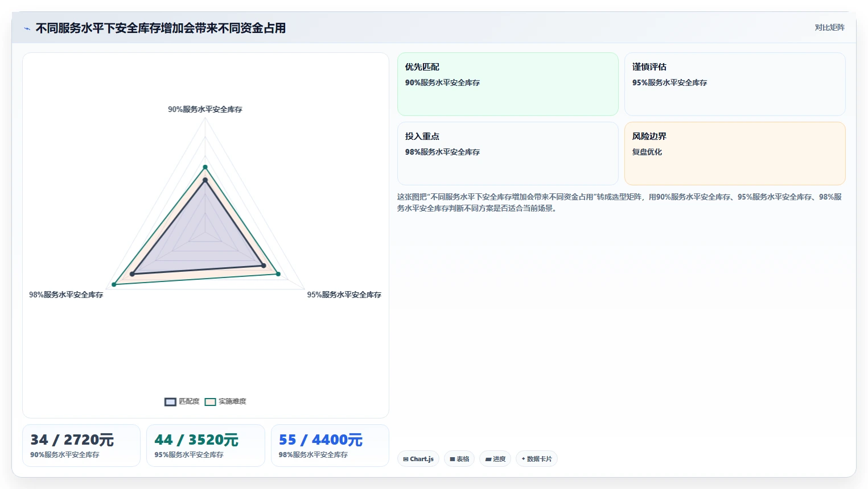The height and width of the screenshot is (489, 868).
Task: Toggle the 实施难度 legend item
Action: pyautogui.click(x=225, y=401)
